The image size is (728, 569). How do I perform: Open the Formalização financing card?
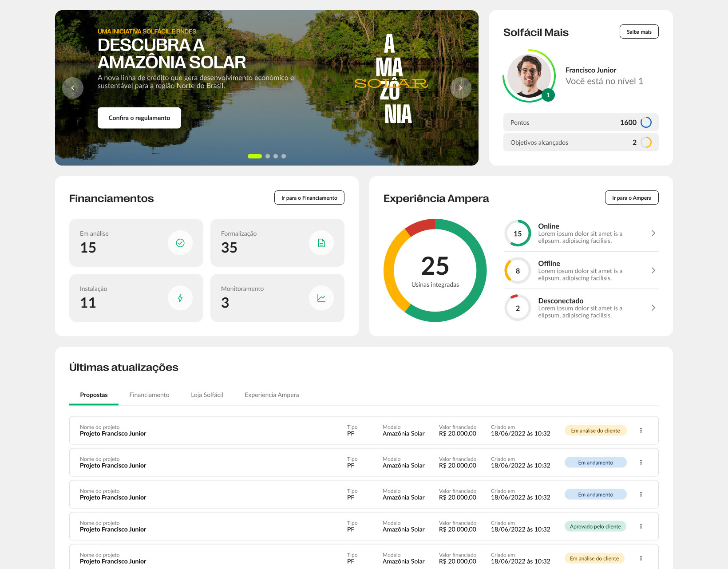pyautogui.click(x=277, y=243)
